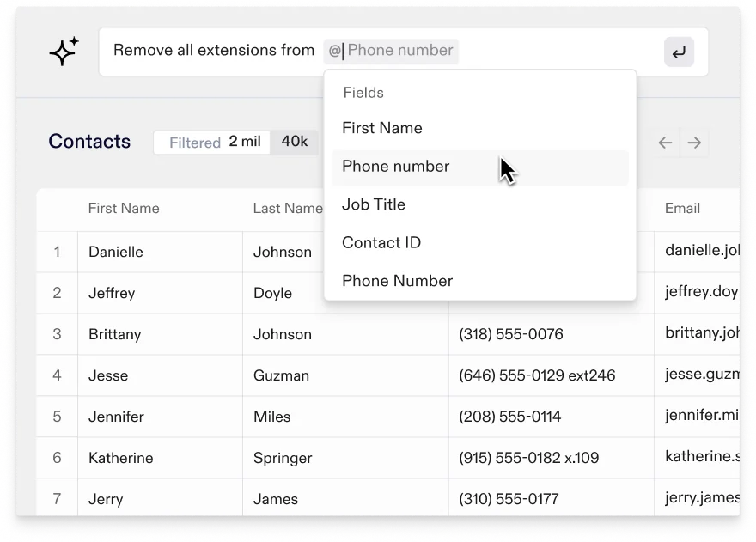The height and width of the screenshot is (542, 756).
Task: Open cell with (646) 555-0129 ext246
Action: pos(537,375)
